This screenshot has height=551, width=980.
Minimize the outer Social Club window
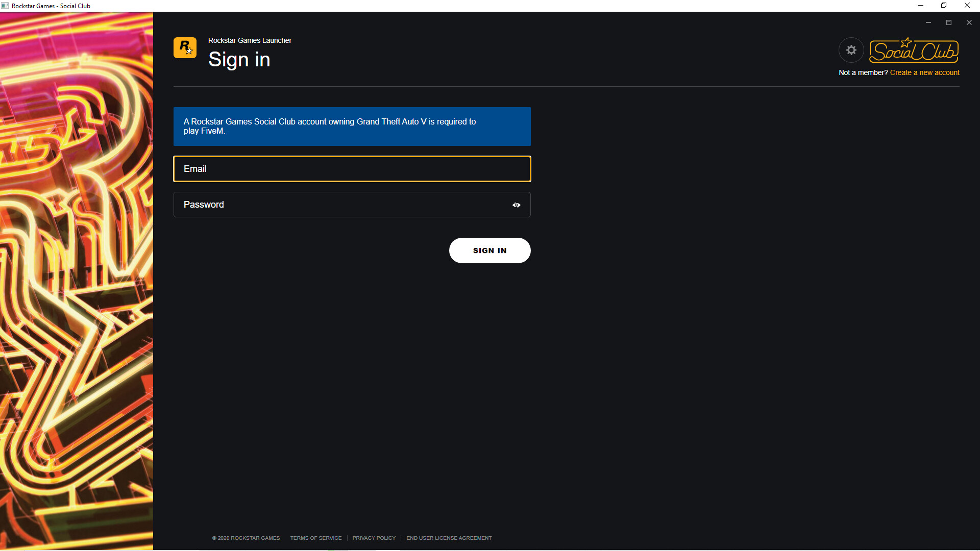tap(921, 6)
